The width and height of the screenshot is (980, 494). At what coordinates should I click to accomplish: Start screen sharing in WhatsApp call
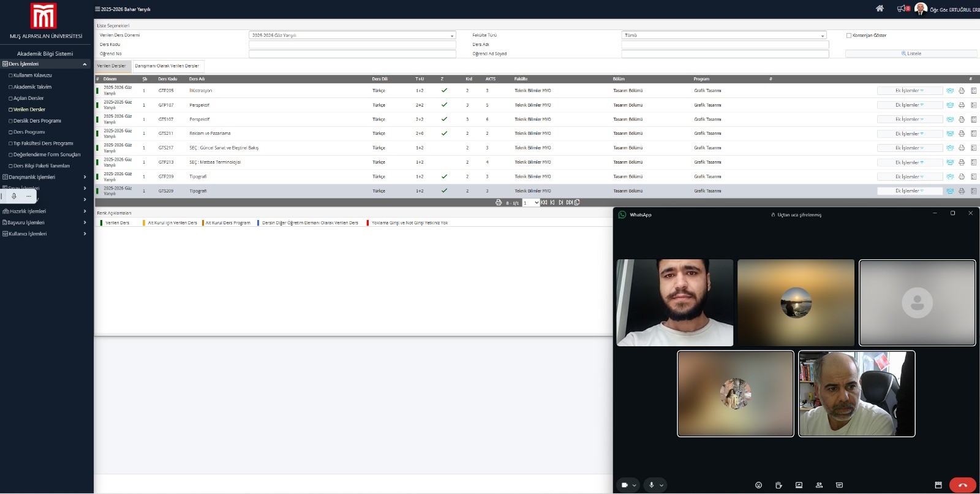pyautogui.click(x=799, y=485)
